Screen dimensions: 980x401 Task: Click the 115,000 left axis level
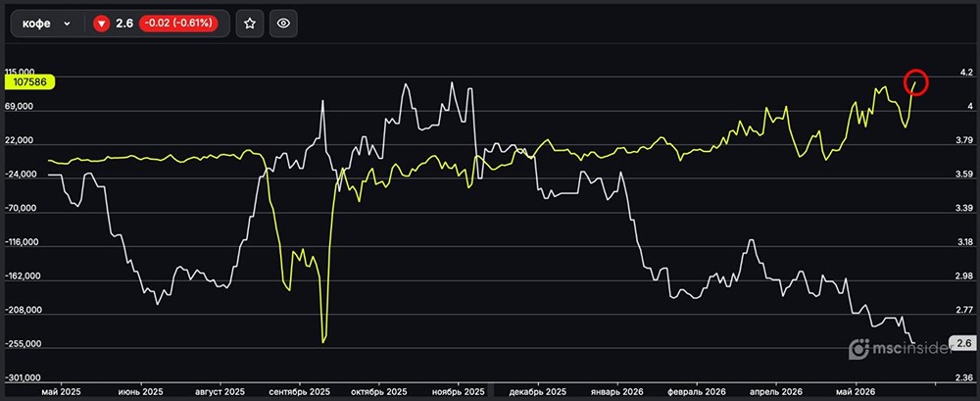click(x=20, y=73)
